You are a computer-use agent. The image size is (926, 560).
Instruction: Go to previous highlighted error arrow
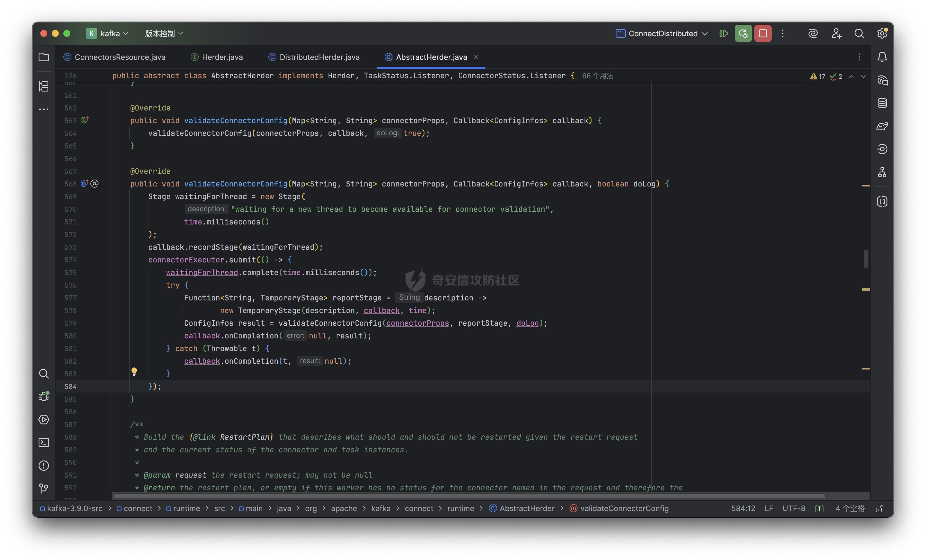[851, 76]
